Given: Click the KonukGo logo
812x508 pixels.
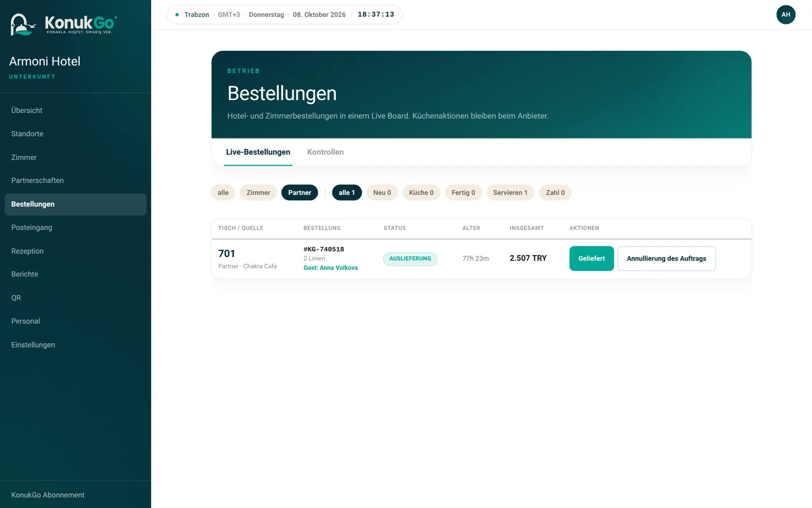Looking at the screenshot, I should click(x=63, y=24).
